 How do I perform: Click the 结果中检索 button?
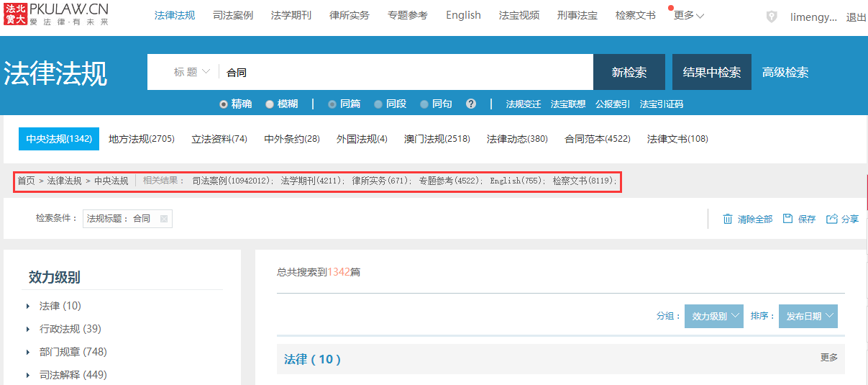coord(712,72)
